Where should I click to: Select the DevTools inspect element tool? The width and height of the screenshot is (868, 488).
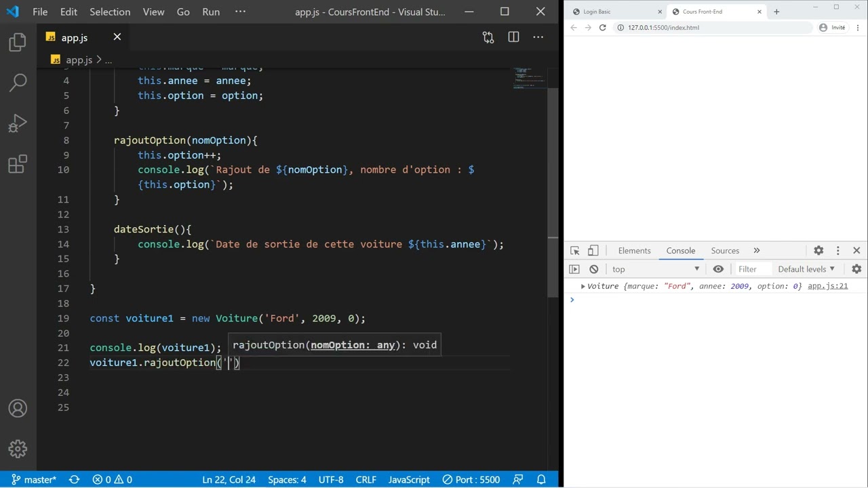575,251
